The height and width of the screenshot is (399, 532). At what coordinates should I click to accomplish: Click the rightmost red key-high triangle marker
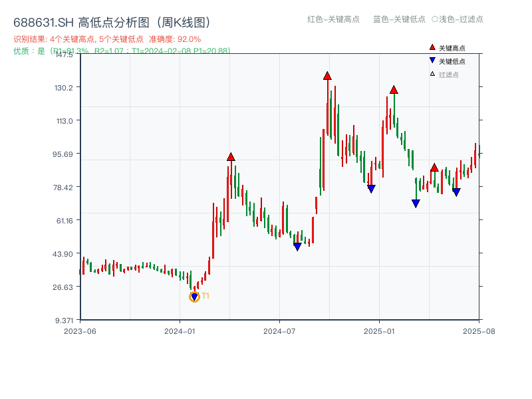tap(434, 168)
